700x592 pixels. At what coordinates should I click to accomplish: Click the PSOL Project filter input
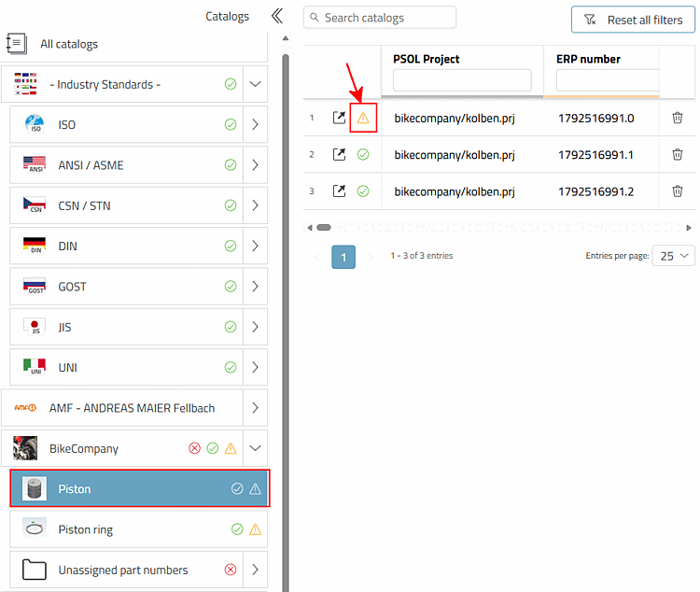pos(462,80)
